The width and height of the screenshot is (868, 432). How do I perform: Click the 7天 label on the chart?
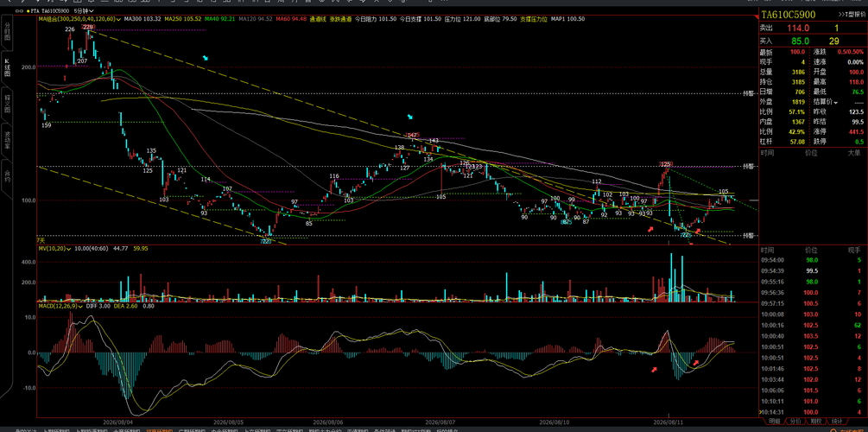coord(41,240)
